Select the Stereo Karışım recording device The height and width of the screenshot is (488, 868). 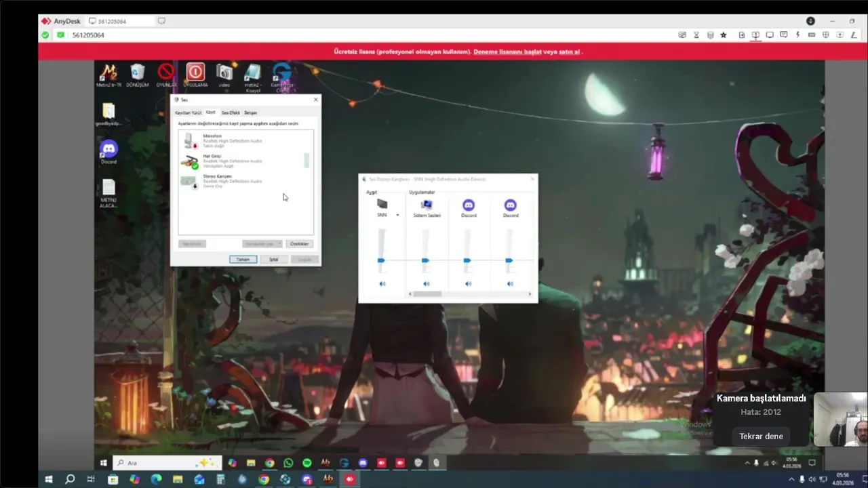[244, 181]
